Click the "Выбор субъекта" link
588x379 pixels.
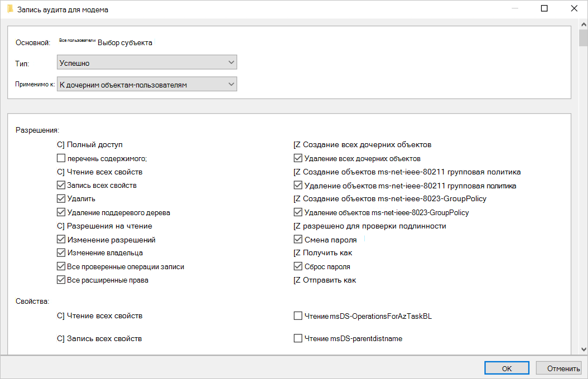click(x=125, y=43)
